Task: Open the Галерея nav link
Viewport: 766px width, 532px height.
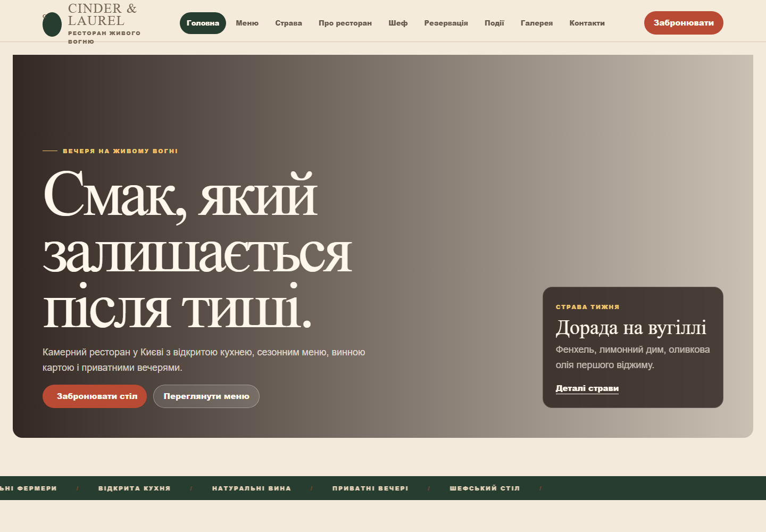Action: pos(537,23)
